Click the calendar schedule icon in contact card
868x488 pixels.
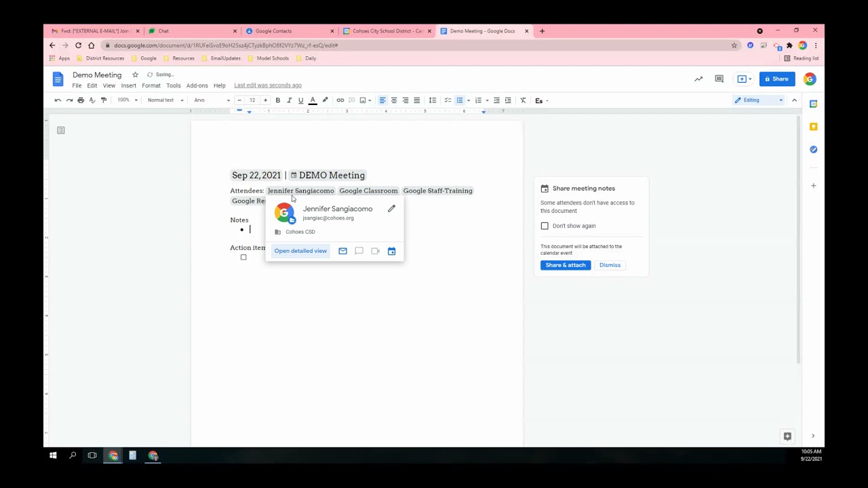(x=391, y=251)
